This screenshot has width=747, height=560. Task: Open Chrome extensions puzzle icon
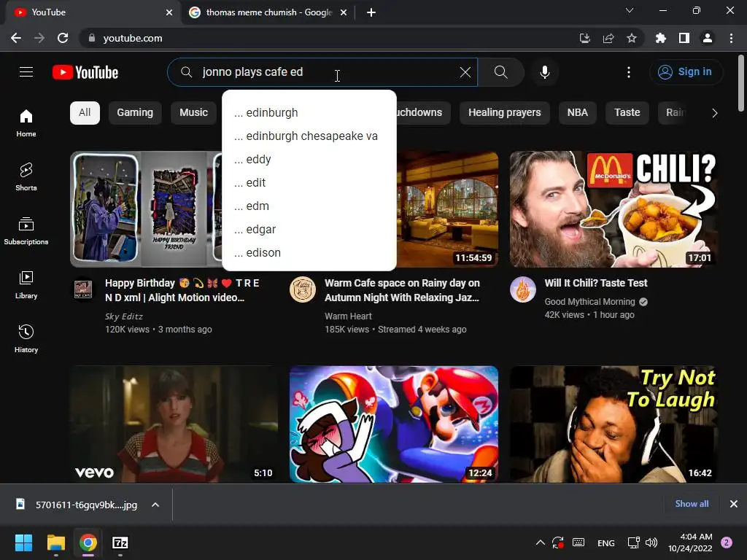(x=660, y=38)
